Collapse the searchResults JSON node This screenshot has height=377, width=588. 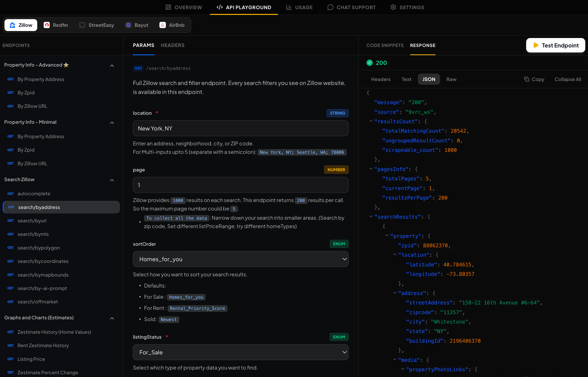point(371,216)
